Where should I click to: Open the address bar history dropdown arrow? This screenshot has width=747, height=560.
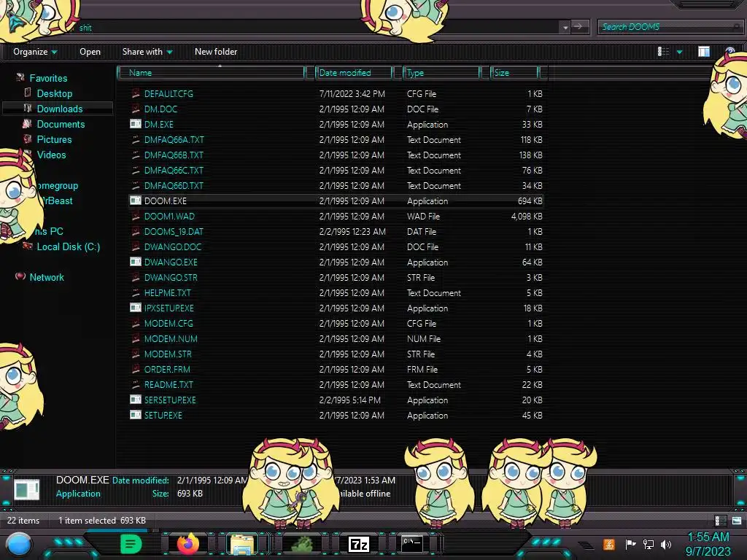point(565,27)
